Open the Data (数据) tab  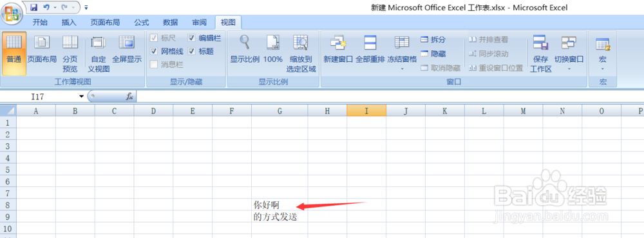coord(170,23)
